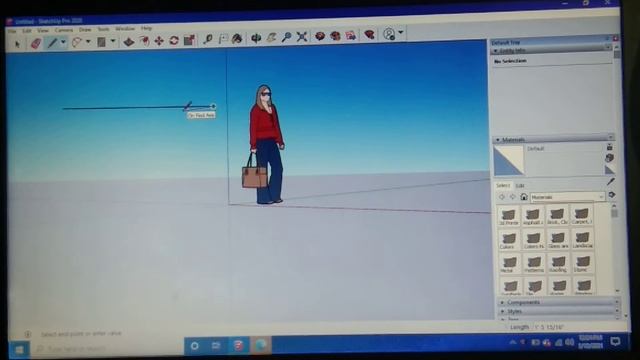This screenshot has width=640, height=360.
Task: Open the Materials Details arrow menu
Action: (612, 195)
